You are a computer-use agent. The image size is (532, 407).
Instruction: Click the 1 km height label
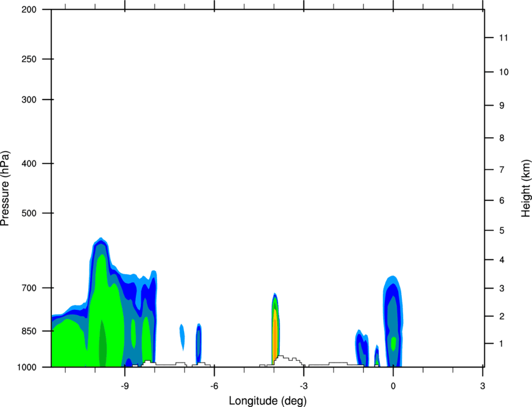[x=501, y=344]
